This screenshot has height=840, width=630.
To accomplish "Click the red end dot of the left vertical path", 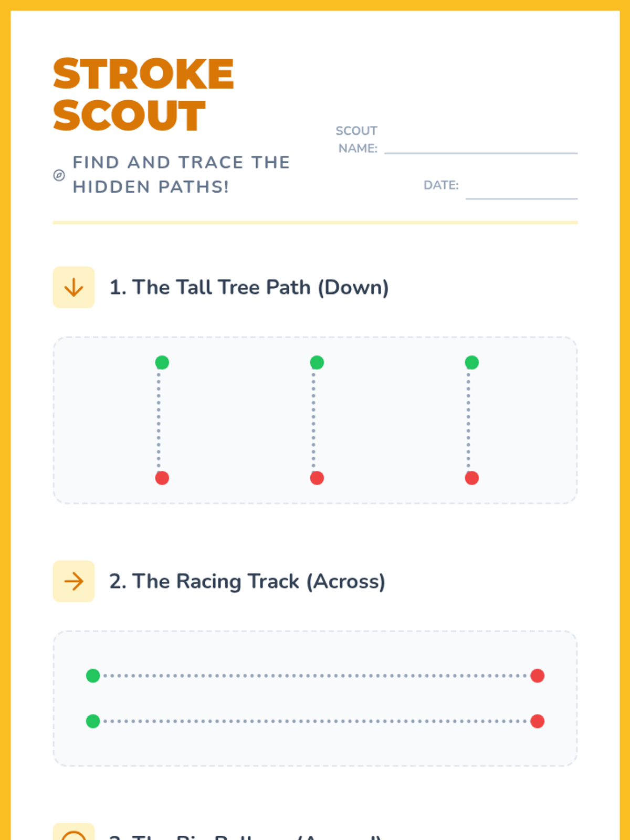I will click(x=162, y=478).
